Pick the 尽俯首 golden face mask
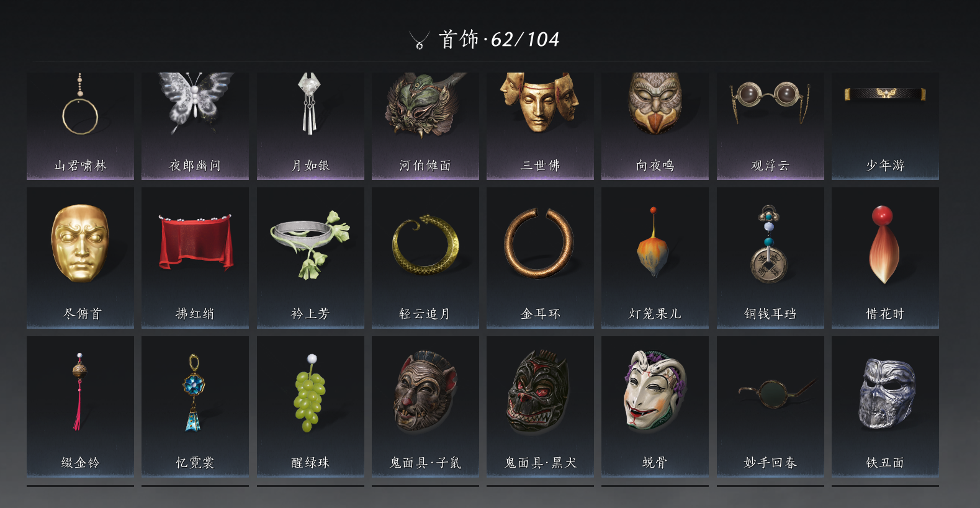The height and width of the screenshot is (508, 980). (80, 258)
